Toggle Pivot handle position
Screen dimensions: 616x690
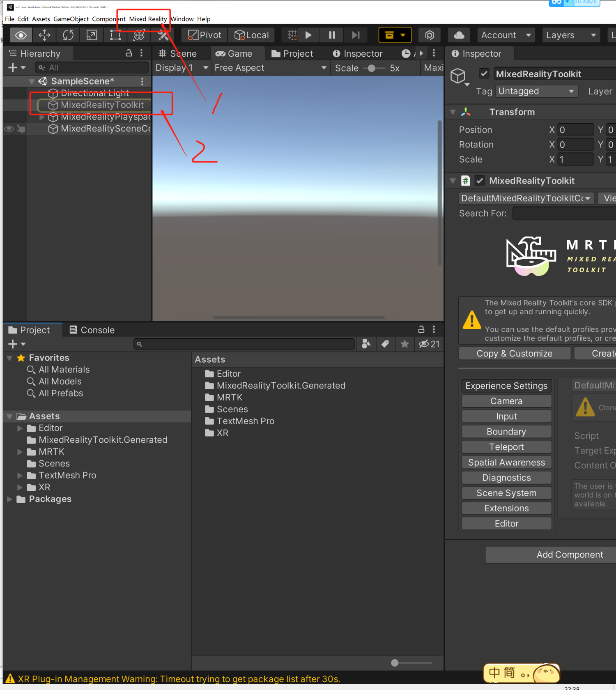tap(205, 35)
